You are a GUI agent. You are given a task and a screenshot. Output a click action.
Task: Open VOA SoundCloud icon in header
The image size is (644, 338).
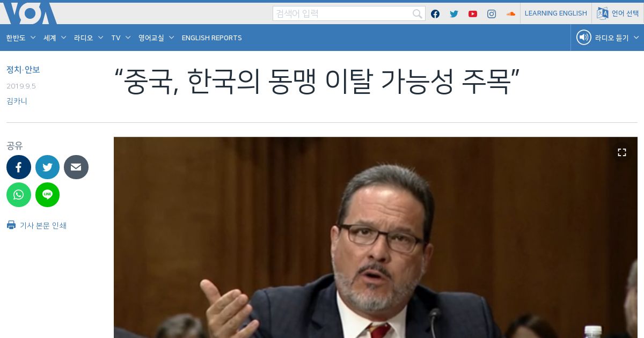tap(510, 14)
